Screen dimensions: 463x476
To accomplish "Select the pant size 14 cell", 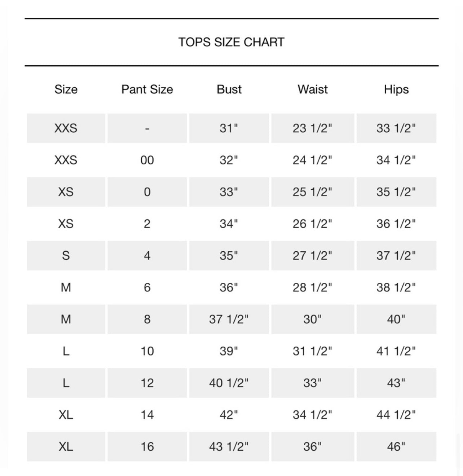I will tap(147, 415).
